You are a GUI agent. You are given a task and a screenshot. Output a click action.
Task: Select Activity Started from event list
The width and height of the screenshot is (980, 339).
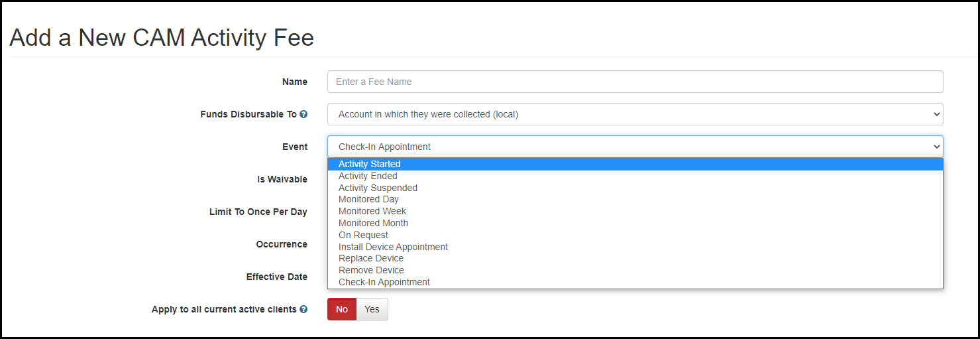(x=370, y=165)
